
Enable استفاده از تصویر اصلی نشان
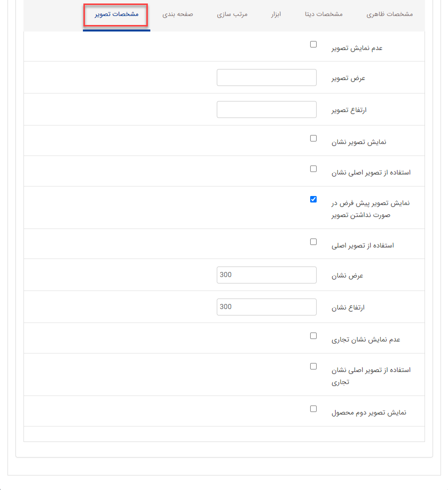point(313,168)
